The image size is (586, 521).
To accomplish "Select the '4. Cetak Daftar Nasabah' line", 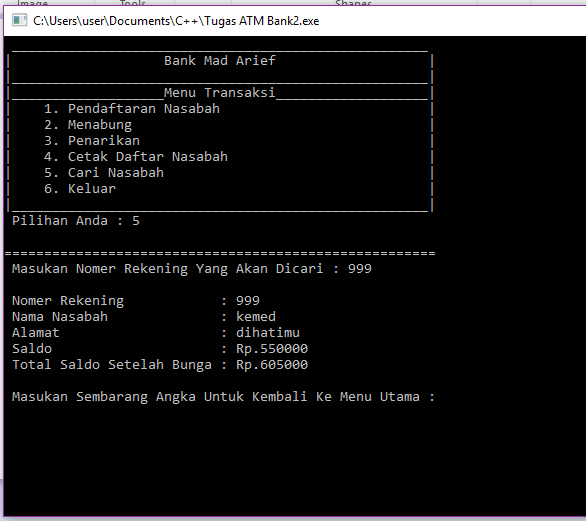I will [136, 157].
